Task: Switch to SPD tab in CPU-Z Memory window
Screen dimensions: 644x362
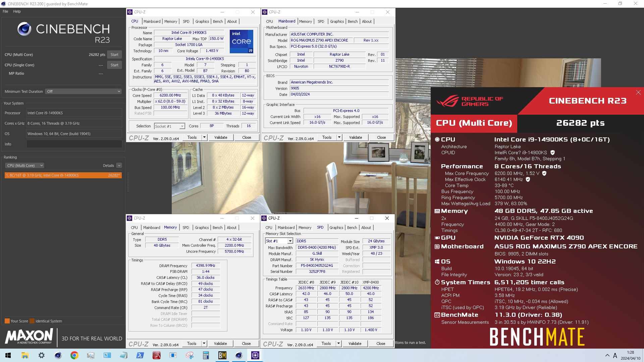Action: pos(185,228)
